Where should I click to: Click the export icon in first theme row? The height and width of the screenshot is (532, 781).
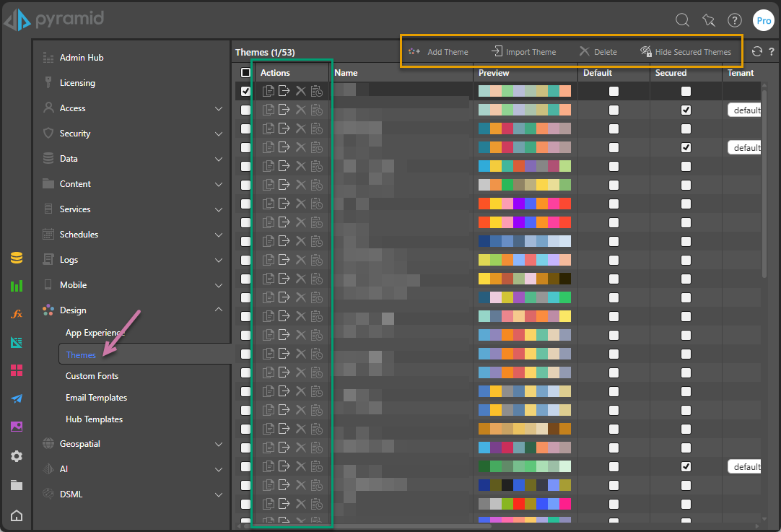point(284,91)
